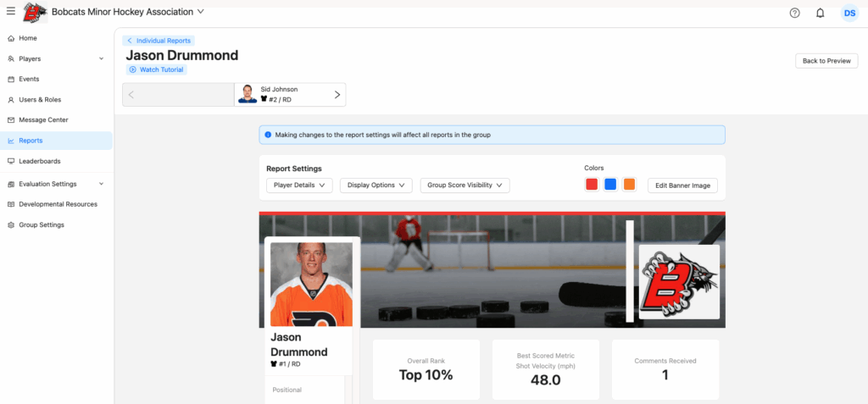Click Jason Drummond's player photo
This screenshot has height=404, width=868.
(311, 285)
